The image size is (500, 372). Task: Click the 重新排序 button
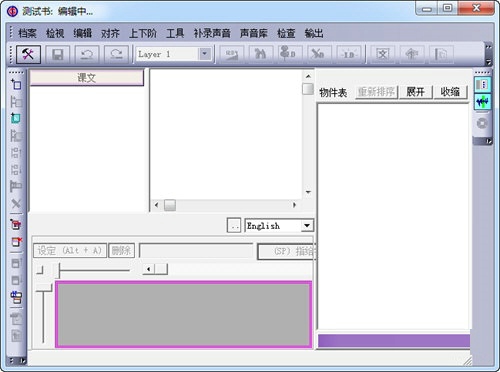pyautogui.click(x=377, y=92)
